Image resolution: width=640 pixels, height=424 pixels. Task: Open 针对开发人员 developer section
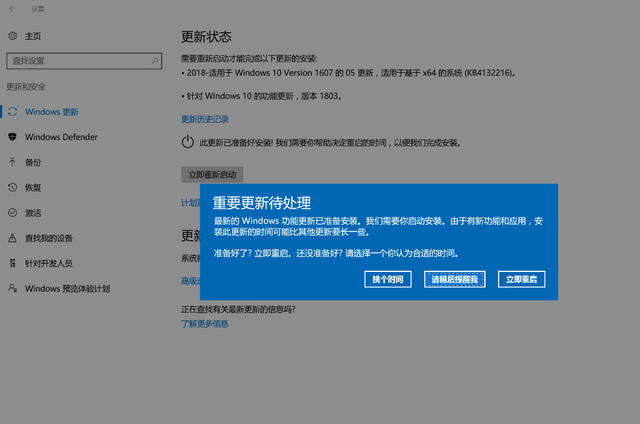(49, 264)
